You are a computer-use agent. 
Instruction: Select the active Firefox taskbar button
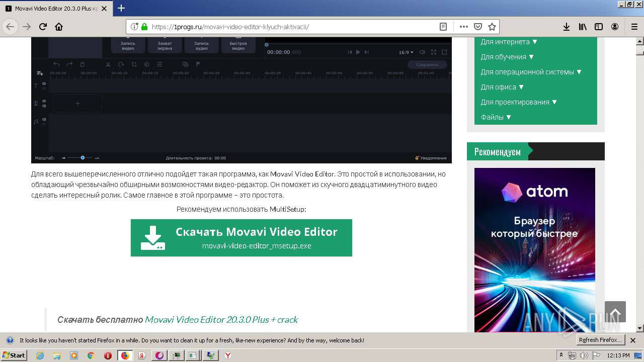tap(125, 355)
